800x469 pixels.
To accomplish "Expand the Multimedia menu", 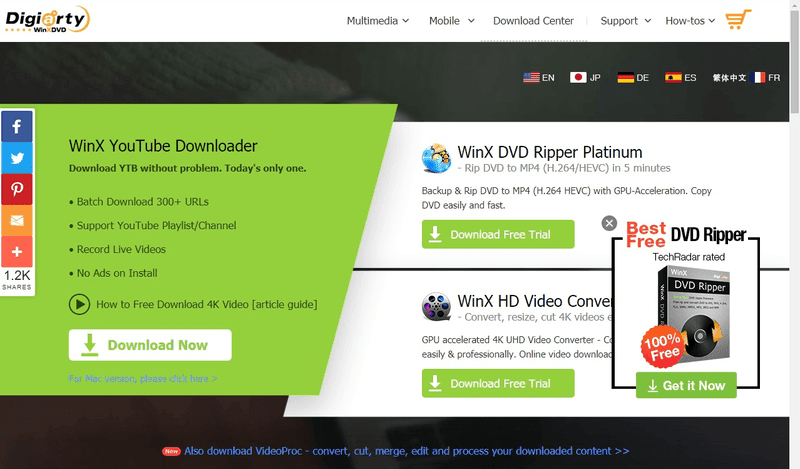I will coord(378,21).
